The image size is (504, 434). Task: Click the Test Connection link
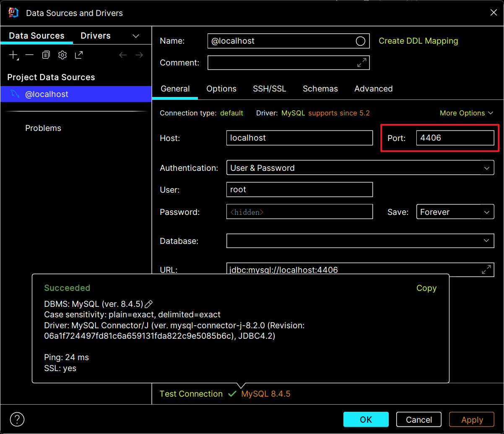click(x=191, y=394)
